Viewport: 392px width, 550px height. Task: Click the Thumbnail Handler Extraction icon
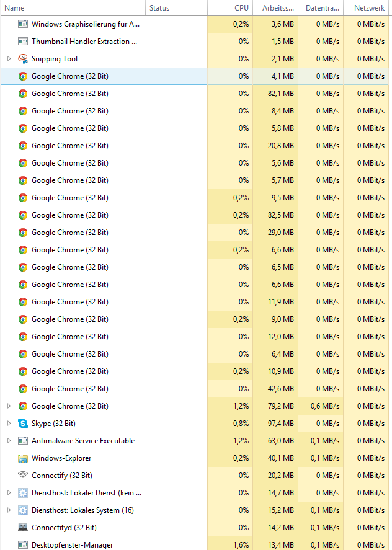23,42
